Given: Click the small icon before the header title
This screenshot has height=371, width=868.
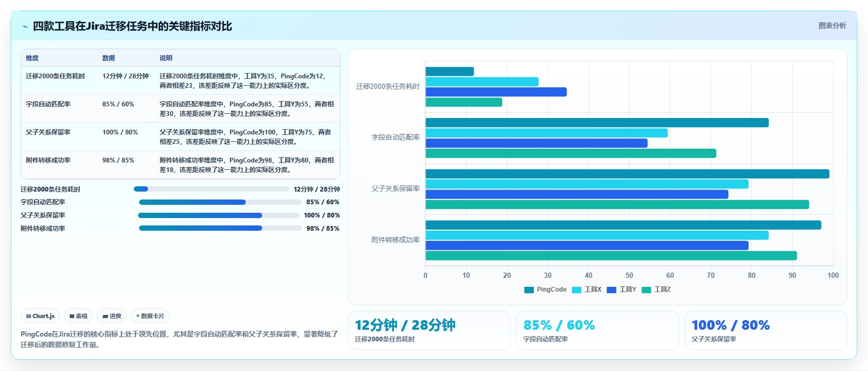Looking at the screenshot, I should 25,26.
